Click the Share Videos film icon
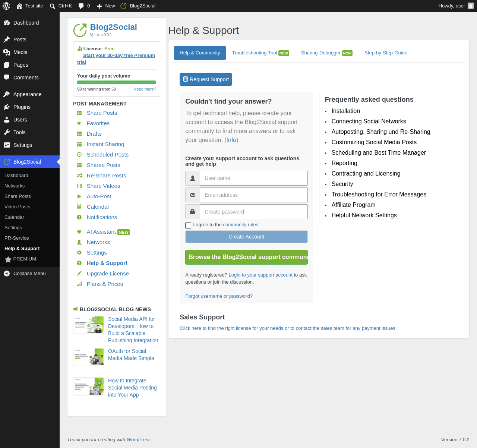477x448 pixels. pyautogui.click(x=79, y=186)
